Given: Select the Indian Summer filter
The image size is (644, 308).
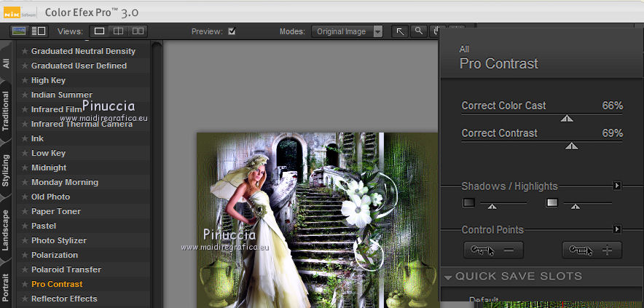Looking at the screenshot, I should click(83, 95).
